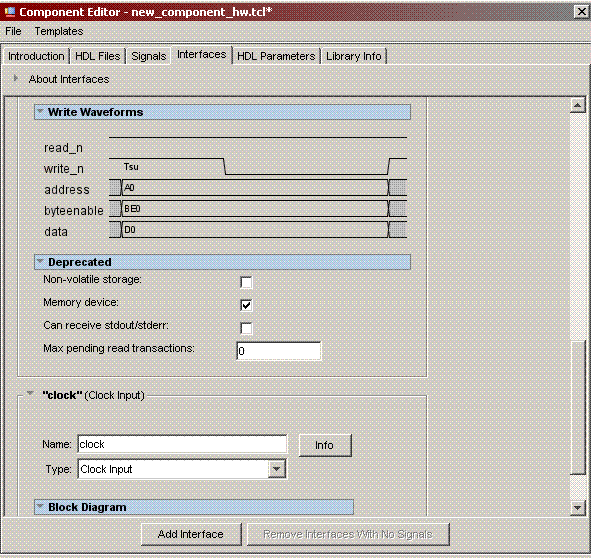591x558 pixels.
Task: Open the Library Info tab
Action: pos(354,56)
